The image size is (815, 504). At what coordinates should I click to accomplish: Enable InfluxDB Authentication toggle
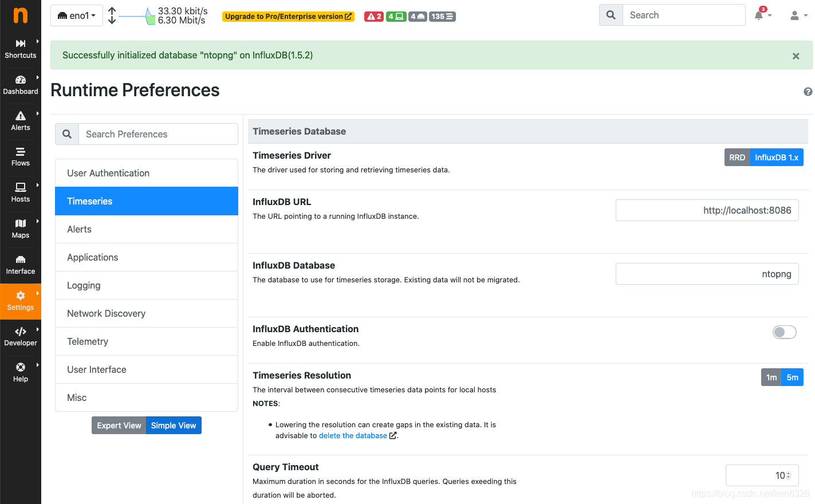point(784,332)
